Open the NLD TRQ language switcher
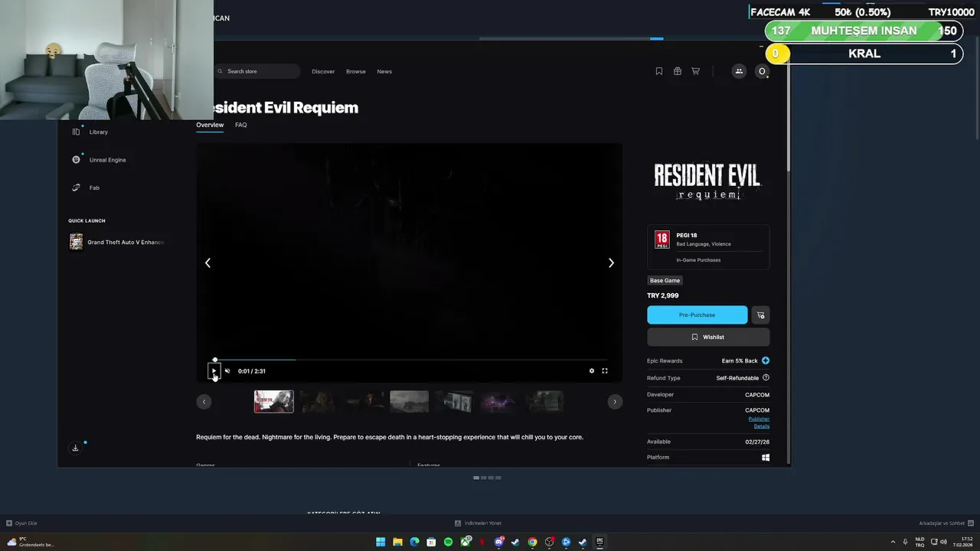Viewport: 980px width, 551px height. point(920,542)
